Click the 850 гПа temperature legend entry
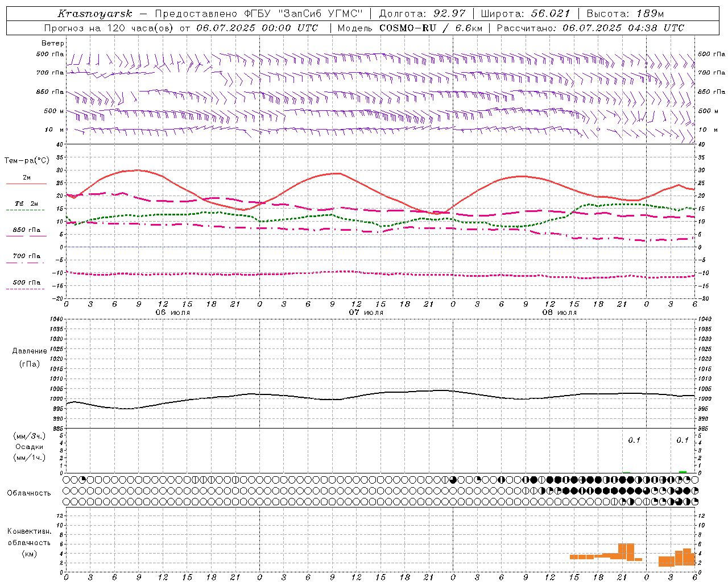728x582 pixels. (26, 230)
